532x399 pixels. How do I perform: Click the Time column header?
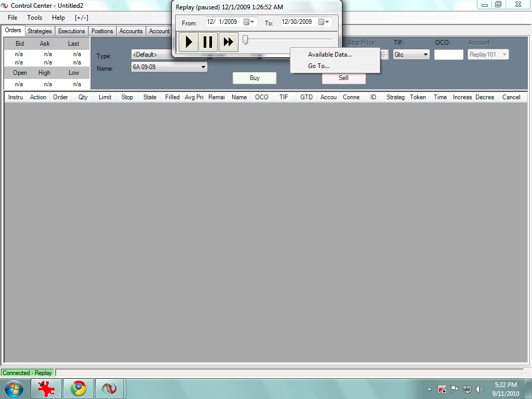point(441,97)
